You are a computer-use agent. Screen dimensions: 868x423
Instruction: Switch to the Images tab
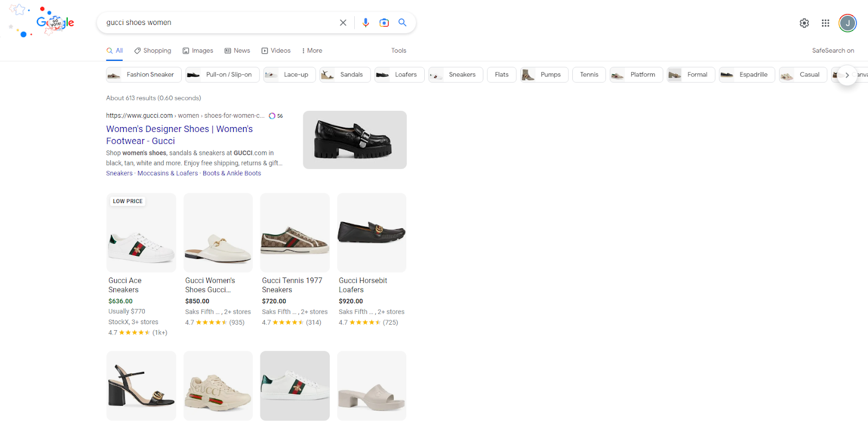click(x=198, y=50)
